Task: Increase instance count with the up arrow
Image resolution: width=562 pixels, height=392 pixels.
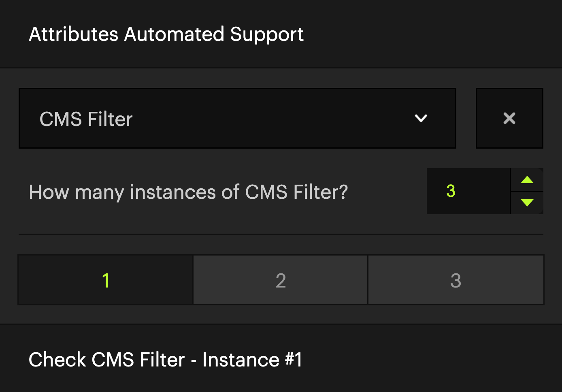Action: pyautogui.click(x=527, y=180)
